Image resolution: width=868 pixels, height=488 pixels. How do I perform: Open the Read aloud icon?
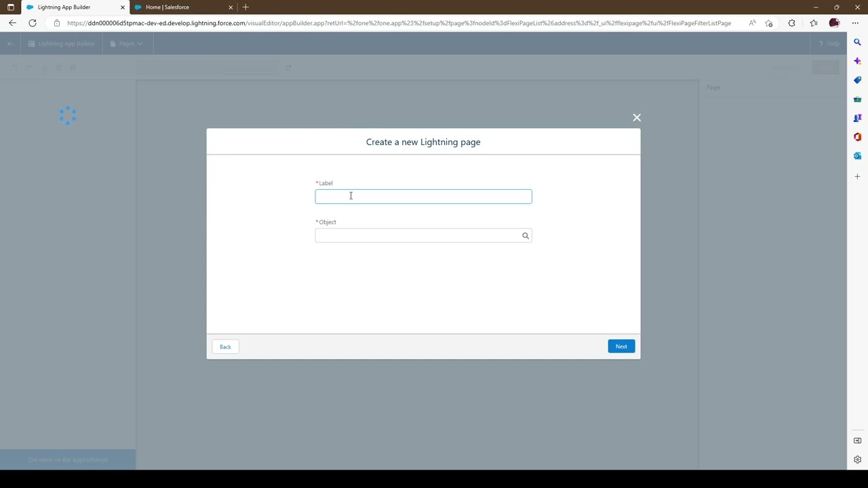tap(753, 23)
